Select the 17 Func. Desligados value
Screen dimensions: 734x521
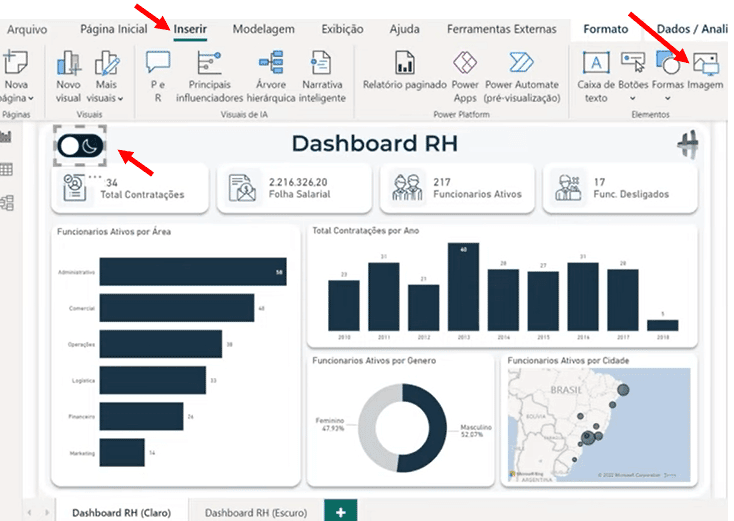click(599, 182)
